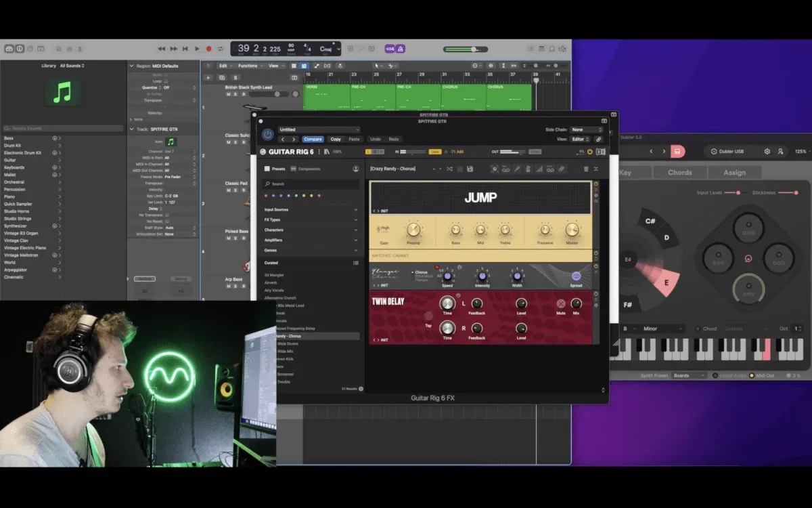Collapse the Track SPITFIRE GTR disclosure triangle
Viewport: 812px width, 508px height.
coord(131,129)
